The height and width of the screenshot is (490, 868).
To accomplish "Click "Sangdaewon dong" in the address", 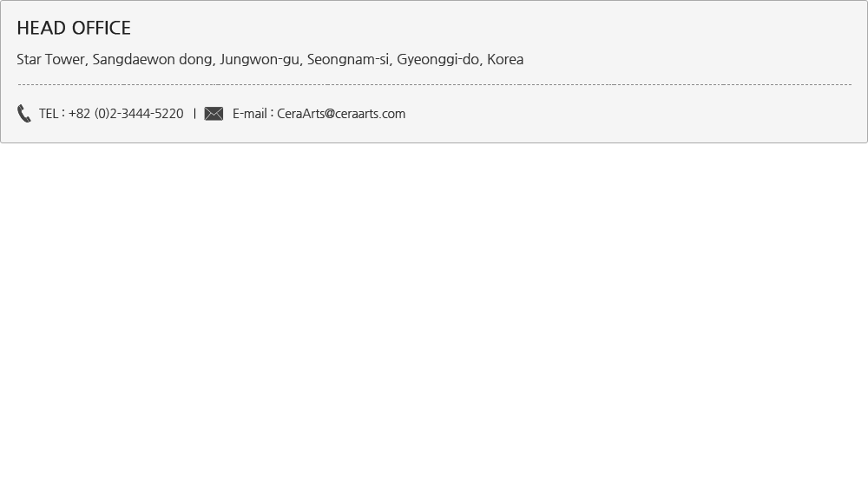I will pyautogui.click(x=152, y=59).
